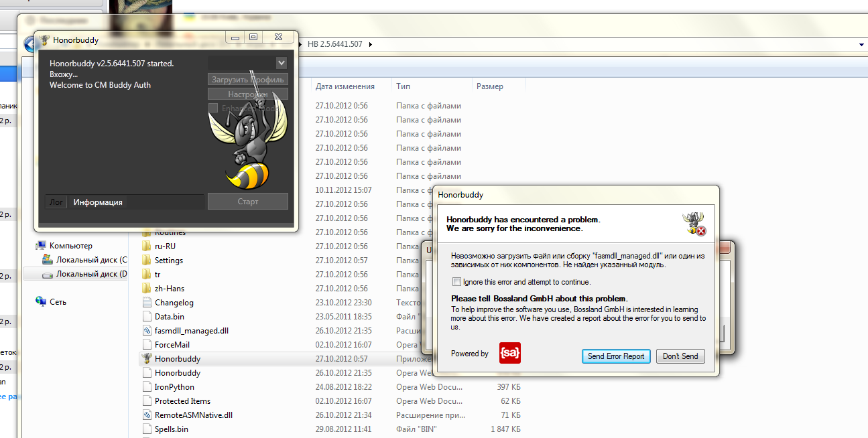Sort by Размер column header

click(x=489, y=86)
